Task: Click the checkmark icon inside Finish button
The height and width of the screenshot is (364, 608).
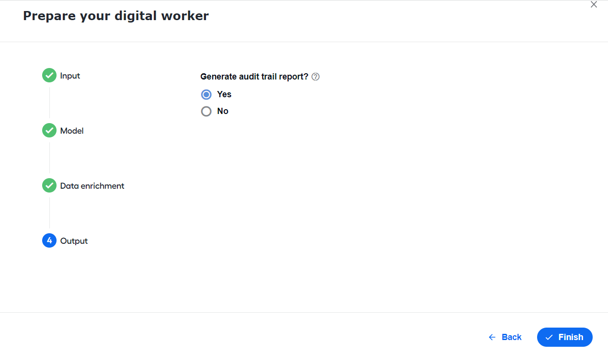Action: pos(549,337)
